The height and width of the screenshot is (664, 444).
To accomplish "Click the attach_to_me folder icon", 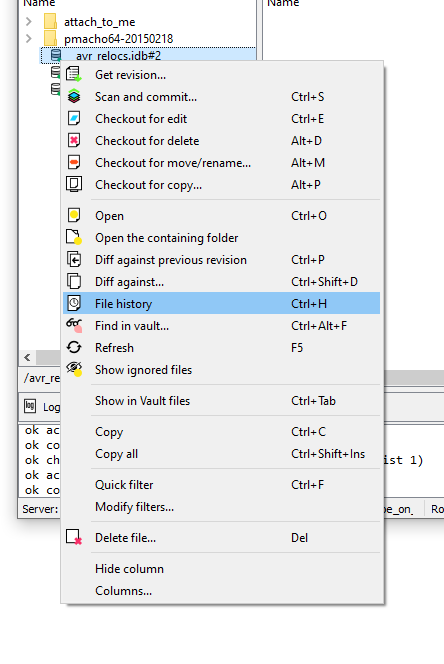I will click(x=50, y=21).
